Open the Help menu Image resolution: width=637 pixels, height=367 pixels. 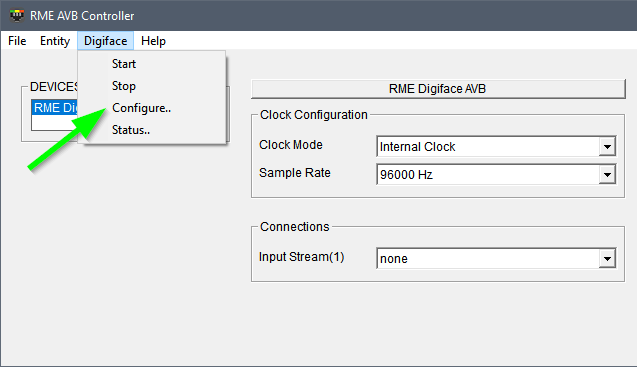(x=154, y=41)
